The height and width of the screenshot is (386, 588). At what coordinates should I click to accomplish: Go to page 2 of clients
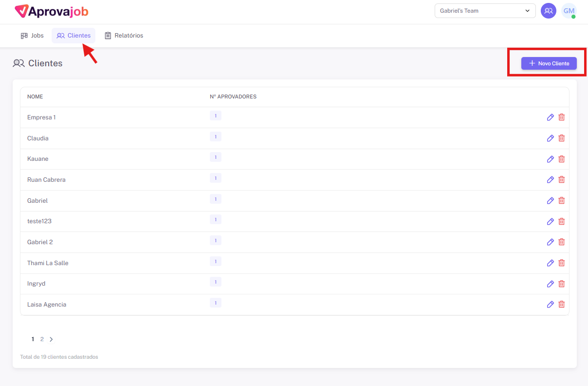[42, 339]
